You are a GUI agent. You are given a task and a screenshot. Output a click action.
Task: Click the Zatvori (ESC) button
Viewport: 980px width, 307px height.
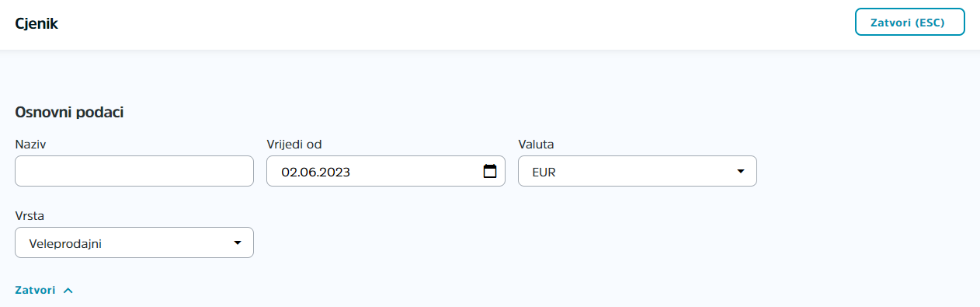point(910,22)
